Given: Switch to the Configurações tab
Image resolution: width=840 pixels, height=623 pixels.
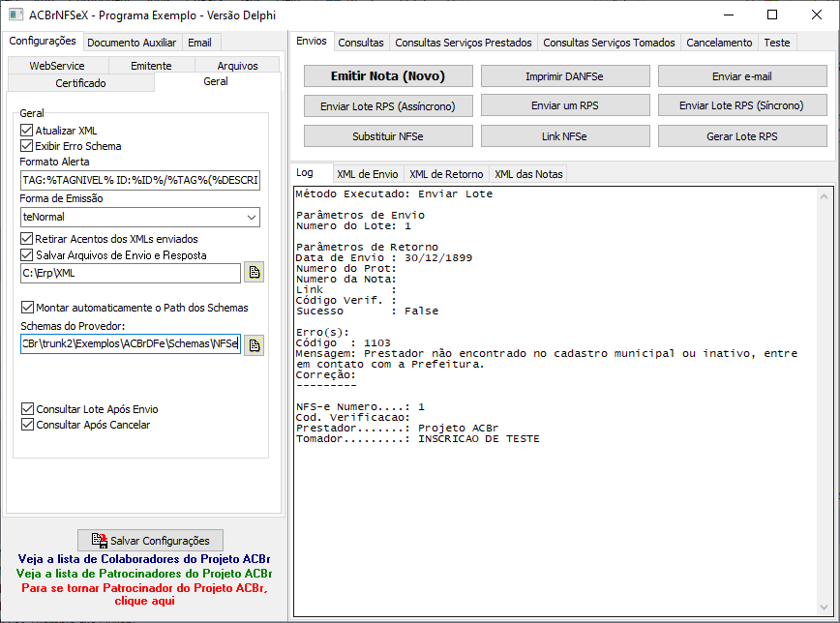Looking at the screenshot, I should click(x=43, y=41).
